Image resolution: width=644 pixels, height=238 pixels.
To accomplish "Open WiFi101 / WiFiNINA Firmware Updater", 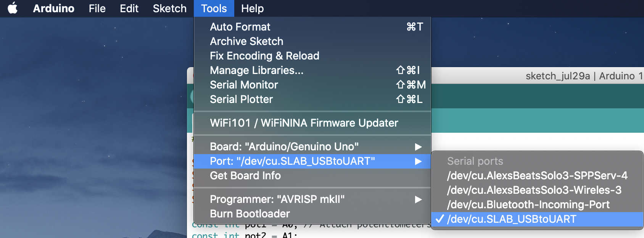I will pos(304,123).
